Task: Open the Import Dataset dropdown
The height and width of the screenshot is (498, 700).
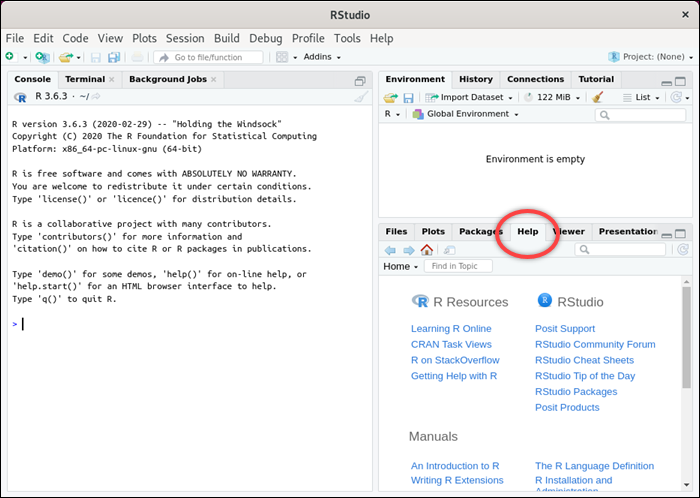Action: tap(469, 97)
